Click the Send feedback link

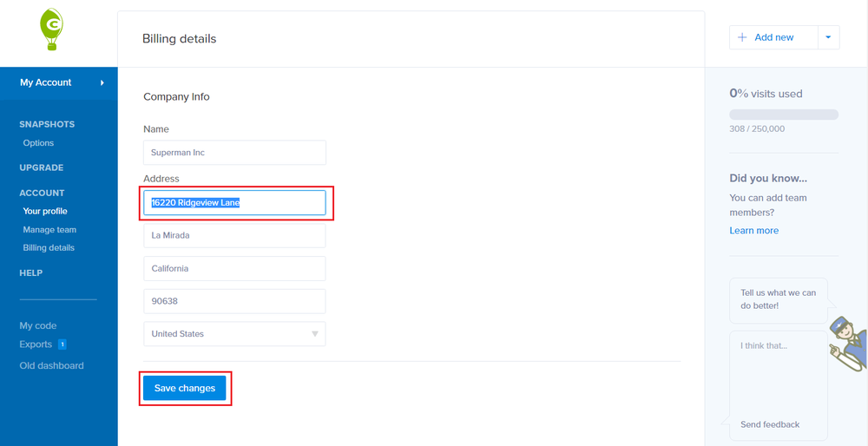[x=770, y=424]
